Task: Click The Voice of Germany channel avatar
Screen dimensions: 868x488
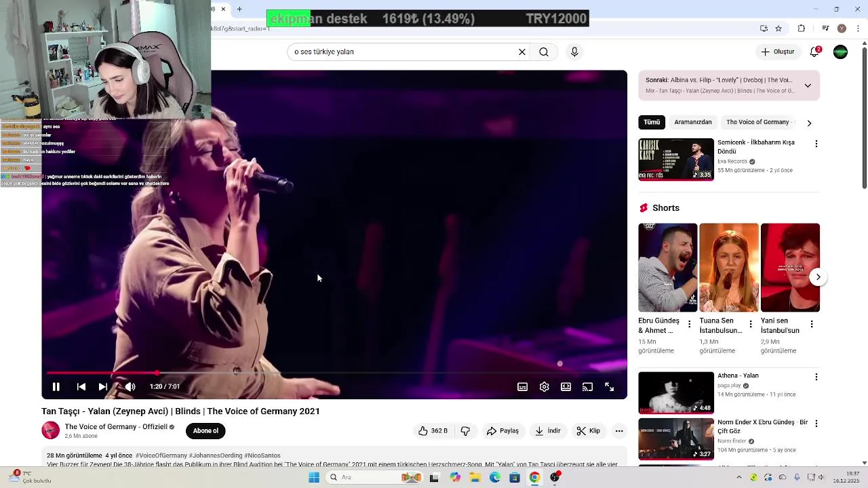Action: (x=50, y=430)
